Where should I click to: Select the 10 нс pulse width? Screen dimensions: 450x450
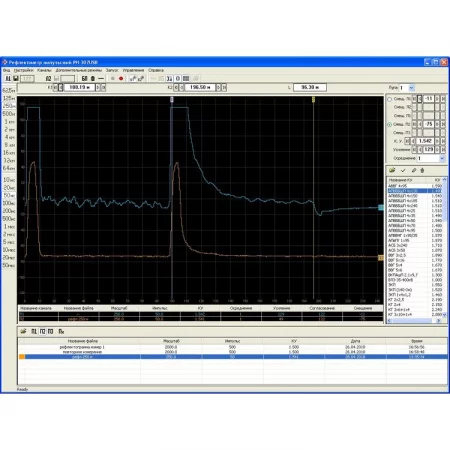9,180
